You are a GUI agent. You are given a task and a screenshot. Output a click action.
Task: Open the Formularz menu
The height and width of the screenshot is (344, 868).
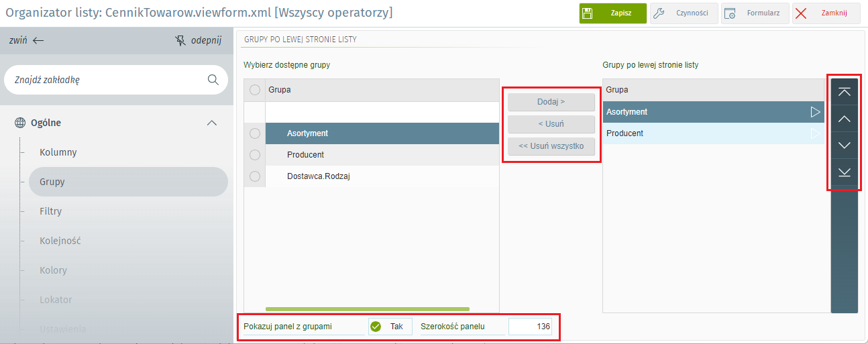755,13
